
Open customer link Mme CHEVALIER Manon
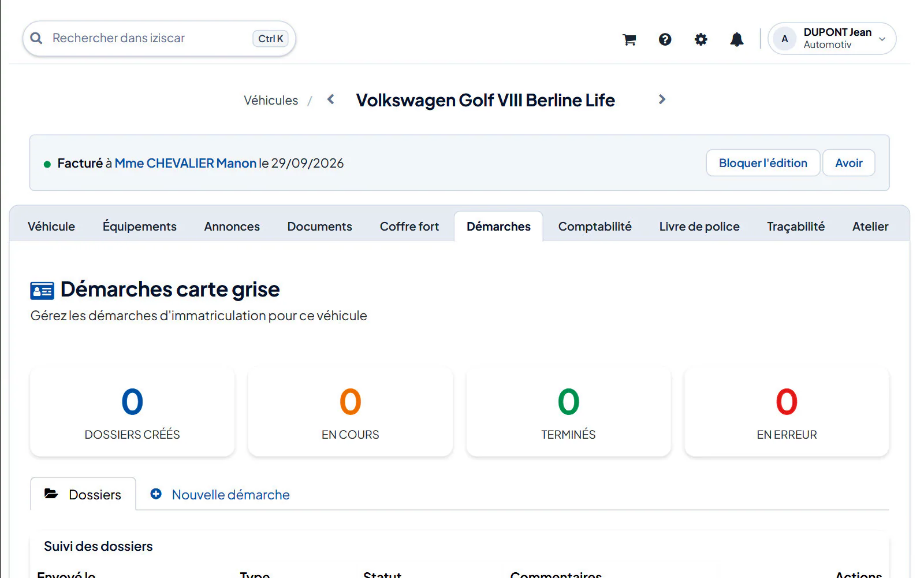click(x=185, y=164)
